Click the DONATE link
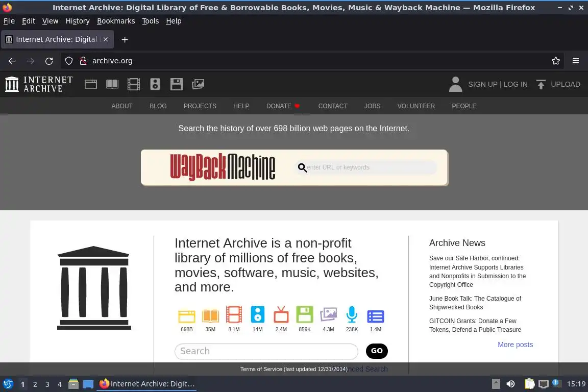588x392 pixels. pyautogui.click(x=283, y=106)
